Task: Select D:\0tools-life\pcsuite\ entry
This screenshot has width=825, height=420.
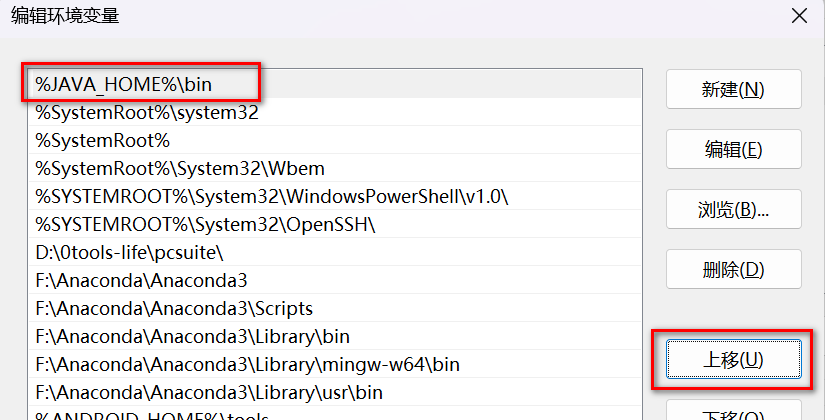Action: tap(335, 252)
